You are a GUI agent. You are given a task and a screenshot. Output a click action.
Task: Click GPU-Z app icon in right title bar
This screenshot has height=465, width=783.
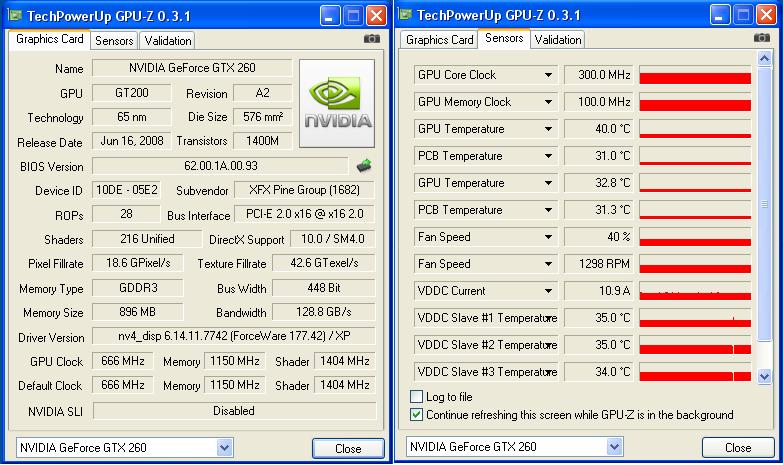[405, 14]
